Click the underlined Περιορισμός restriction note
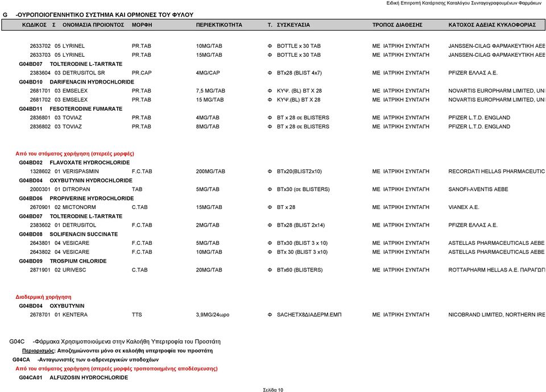Screen dimensions: 546x392 pos(117,351)
